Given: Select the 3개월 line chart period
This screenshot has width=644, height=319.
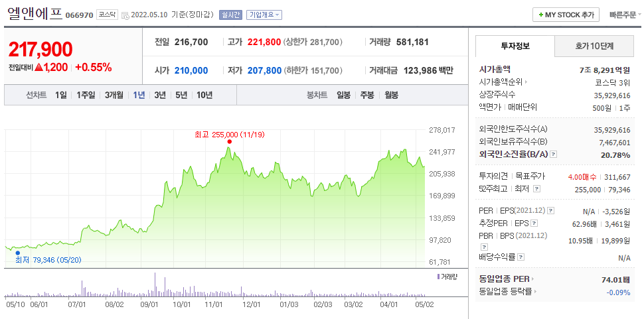Looking at the screenshot, I should tap(114, 95).
